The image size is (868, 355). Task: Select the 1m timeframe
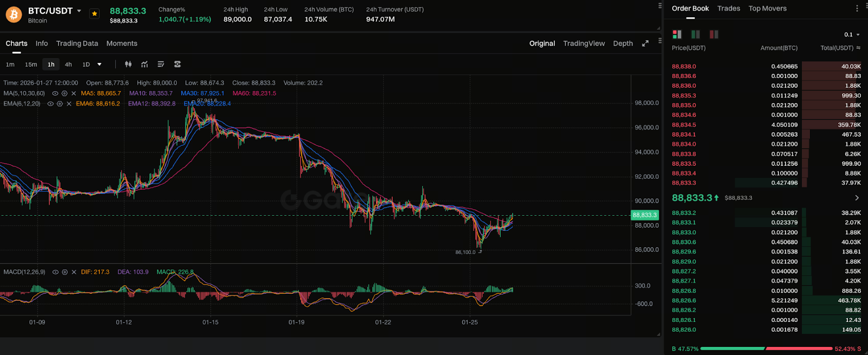point(10,64)
